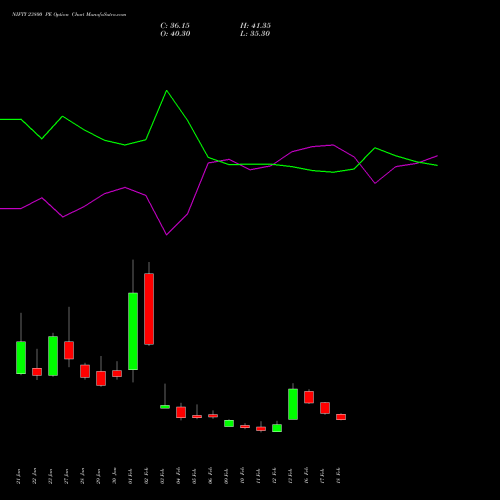
Task: Select the 04 Feb date label
Action: [178, 476]
